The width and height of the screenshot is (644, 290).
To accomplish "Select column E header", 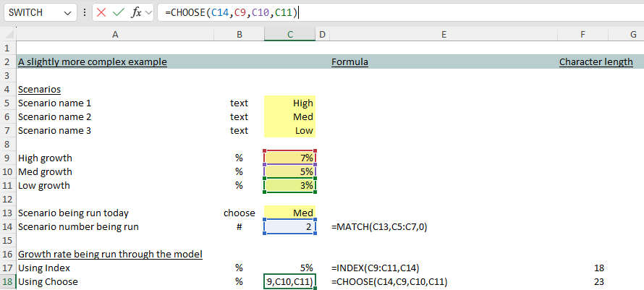I will (443, 35).
